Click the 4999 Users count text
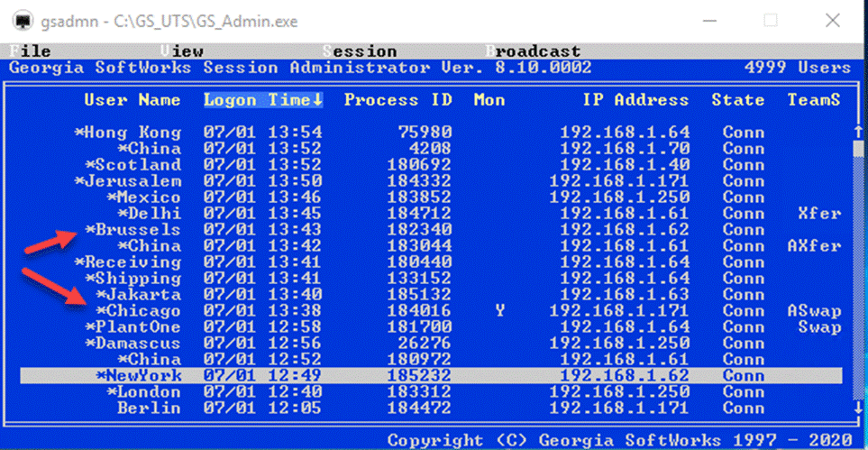The image size is (868, 450). (x=798, y=68)
